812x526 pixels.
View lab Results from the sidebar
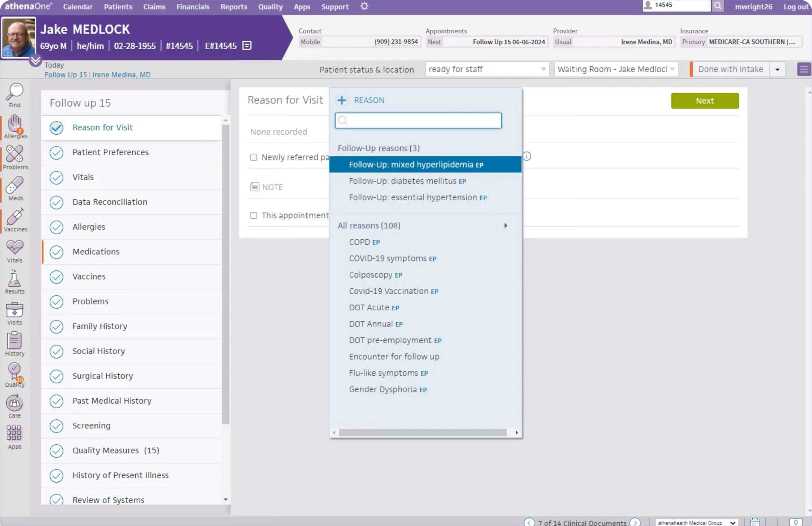(x=14, y=281)
